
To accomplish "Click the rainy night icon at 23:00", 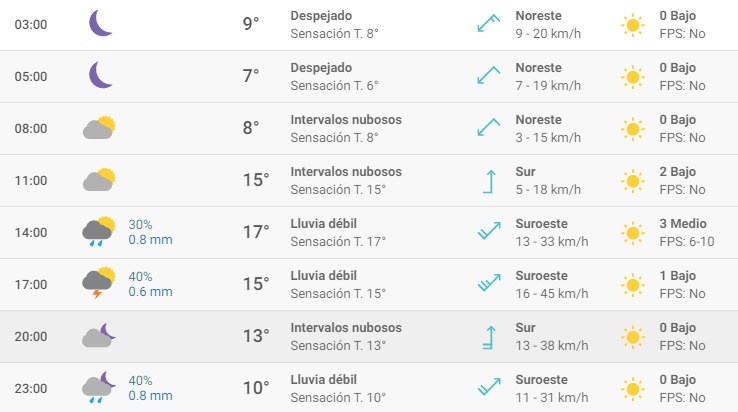I will [99, 388].
